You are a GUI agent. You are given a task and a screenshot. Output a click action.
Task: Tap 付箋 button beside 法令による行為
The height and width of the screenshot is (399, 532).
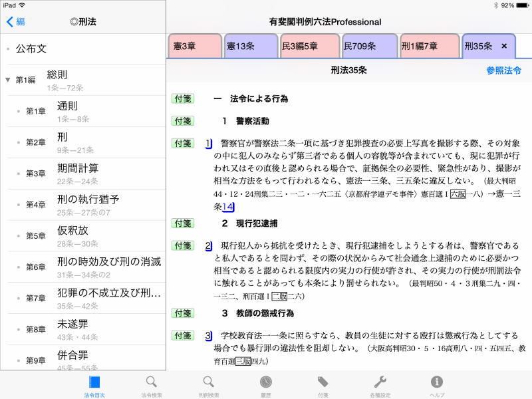(x=183, y=98)
